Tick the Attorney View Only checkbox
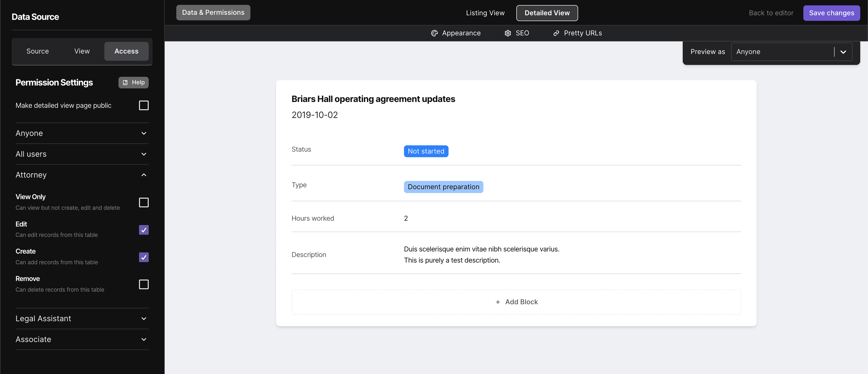 (144, 203)
